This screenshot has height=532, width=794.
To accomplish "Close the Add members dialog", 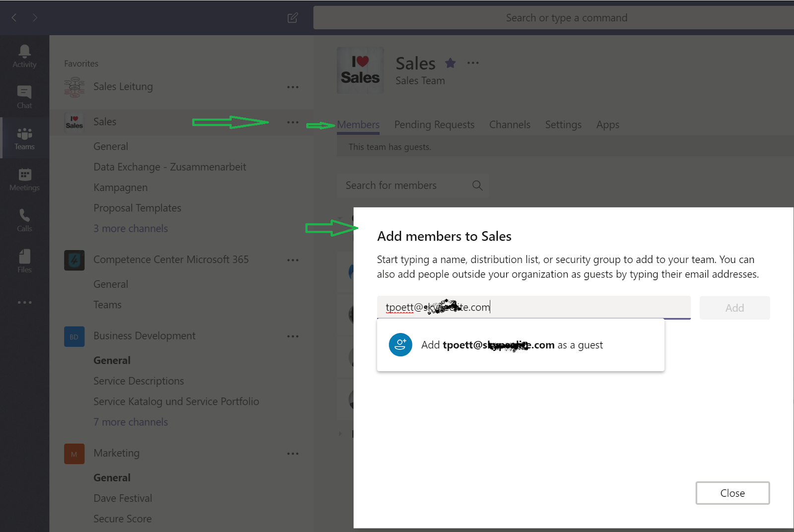I will 732,493.
